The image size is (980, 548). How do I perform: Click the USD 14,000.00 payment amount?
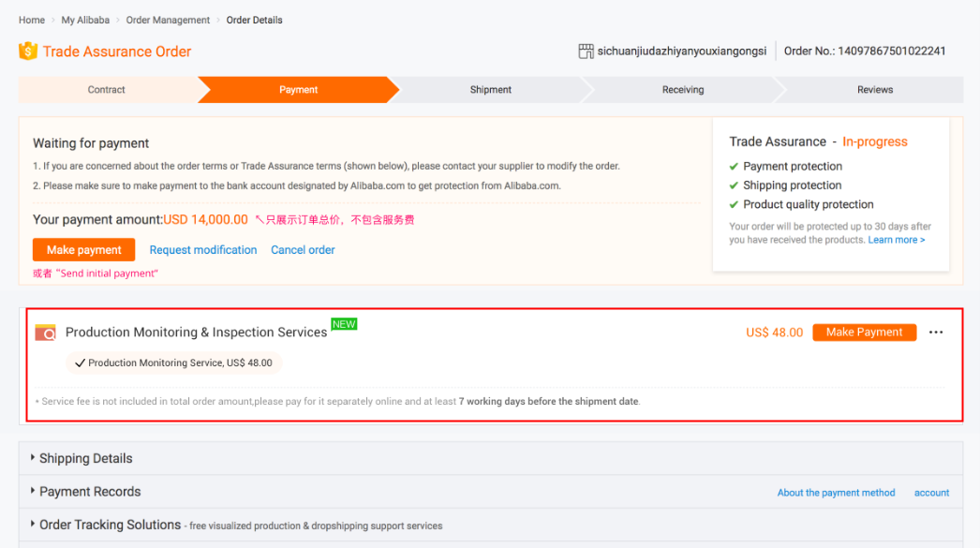(x=205, y=220)
